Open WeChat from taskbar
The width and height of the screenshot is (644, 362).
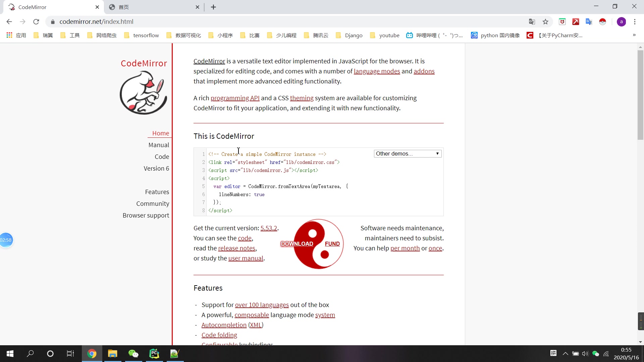pyautogui.click(x=133, y=354)
